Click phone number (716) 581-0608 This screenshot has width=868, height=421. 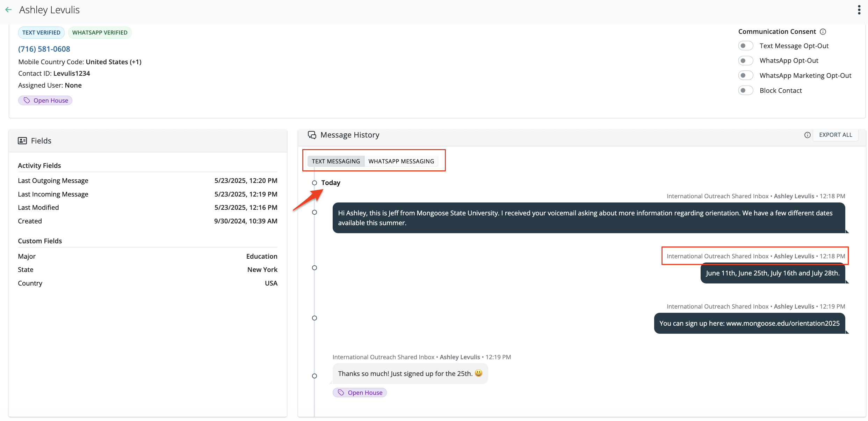[x=44, y=49]
